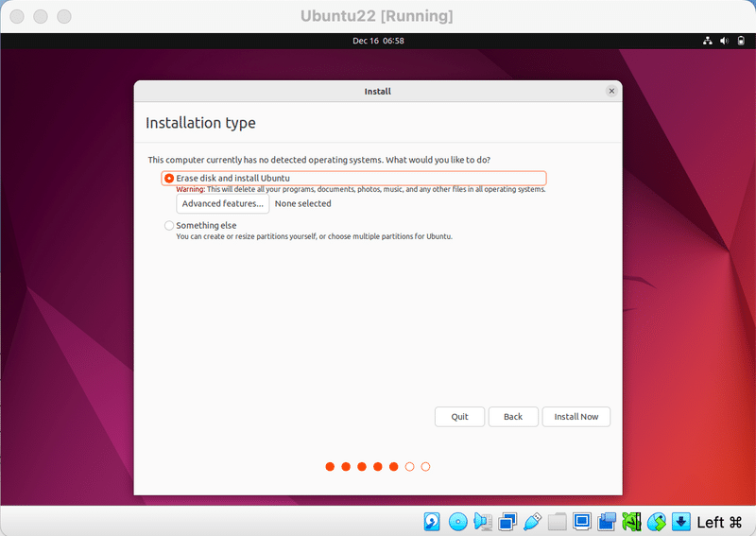Click the Left ⌘ host key label
Screen dimensions: 756x536
point(719,522)
